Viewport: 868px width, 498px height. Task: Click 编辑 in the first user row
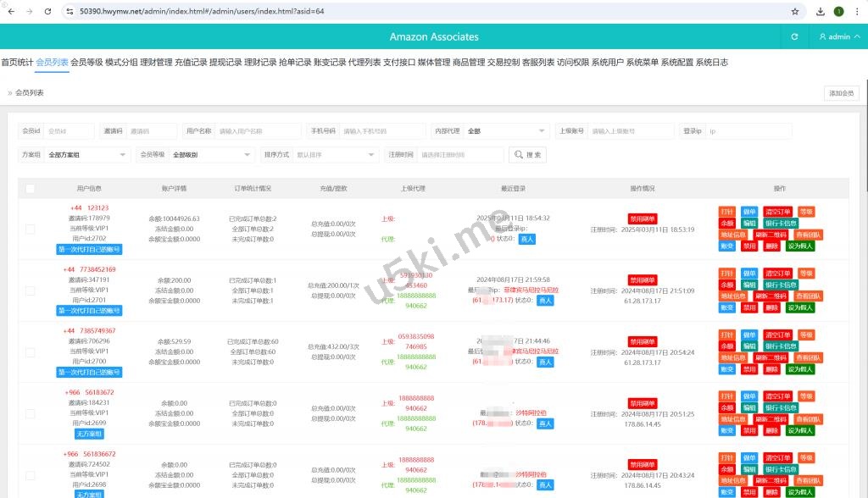point(749,224)
